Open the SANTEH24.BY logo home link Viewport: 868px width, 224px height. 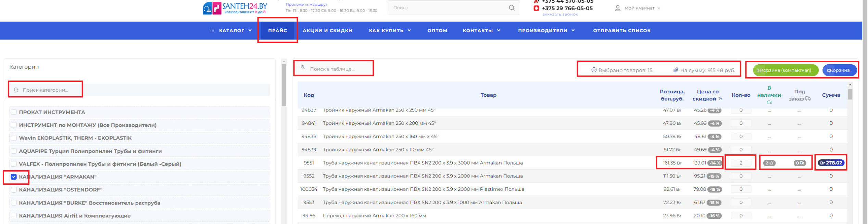click(x=235, y=8)
